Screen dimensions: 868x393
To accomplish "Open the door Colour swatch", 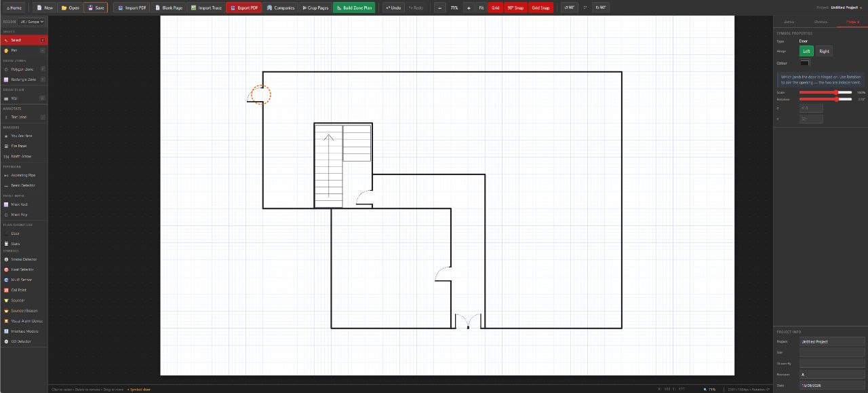I will click(x=804, y=63).
